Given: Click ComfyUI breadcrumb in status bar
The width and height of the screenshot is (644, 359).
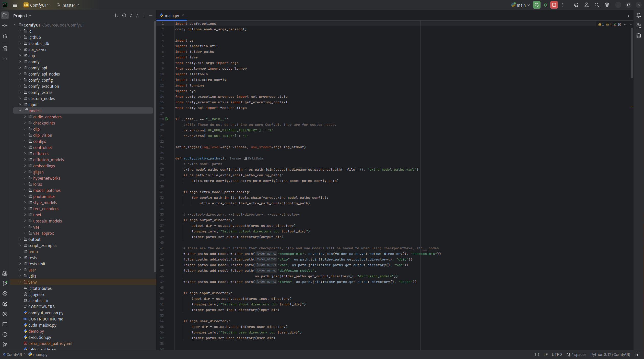Looking at the screenshot, I should pos(13,354).
